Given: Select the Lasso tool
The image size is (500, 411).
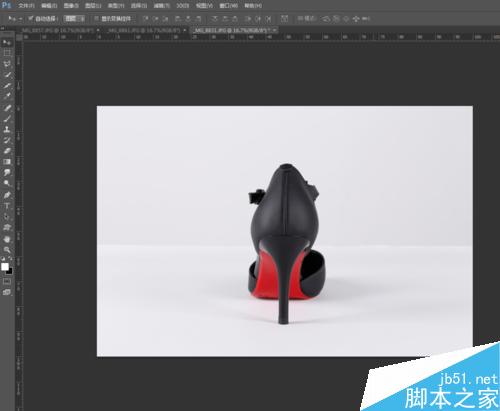Looking at the screenshot, I should click(7, 64).
